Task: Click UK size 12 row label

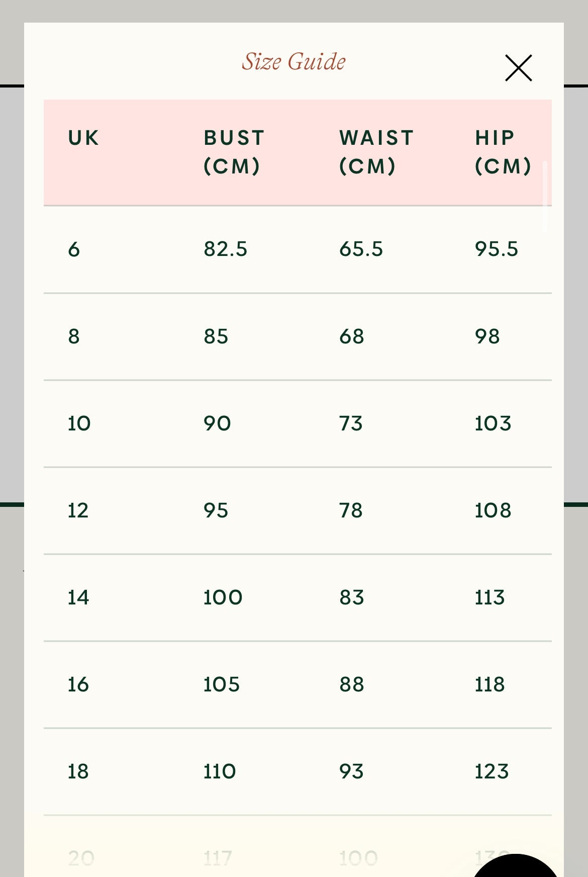Action: [78, 510]
